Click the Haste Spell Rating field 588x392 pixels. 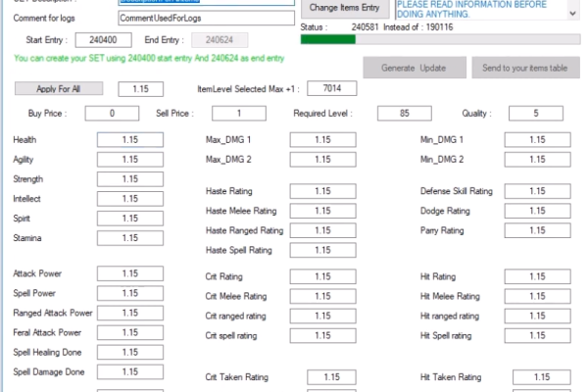pyautogui.click(x=322, y=250)
